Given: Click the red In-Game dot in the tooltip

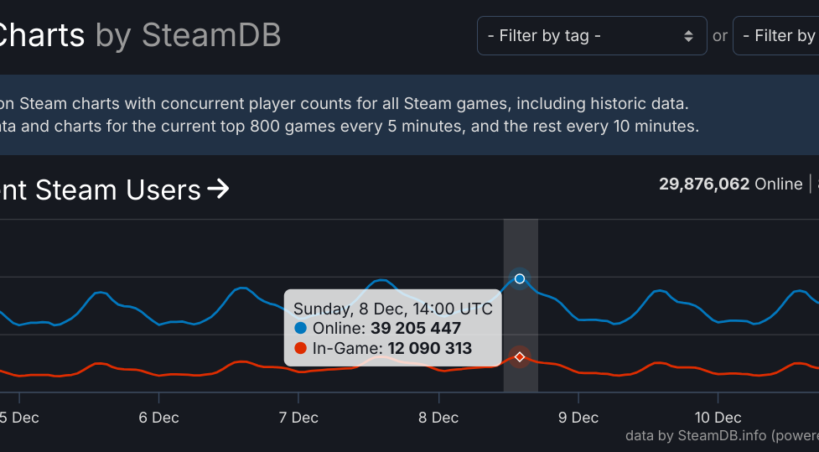Looking at the screenshot, I should click(301, 348).
